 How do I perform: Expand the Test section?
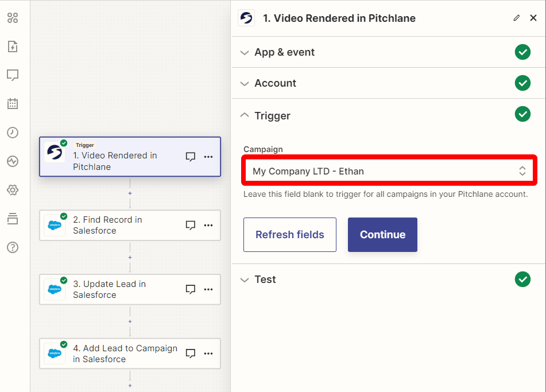pos(388,280)
